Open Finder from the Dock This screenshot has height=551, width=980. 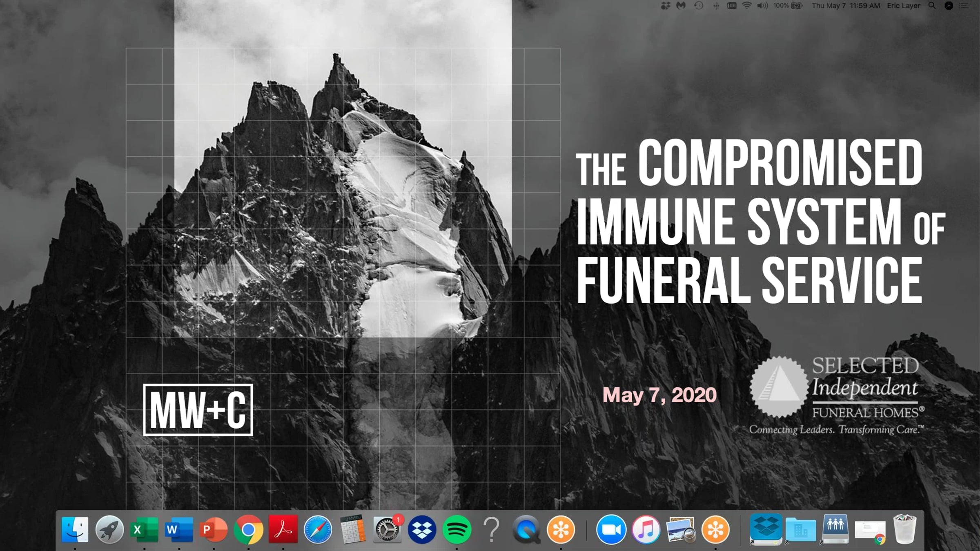click(75, 529)
